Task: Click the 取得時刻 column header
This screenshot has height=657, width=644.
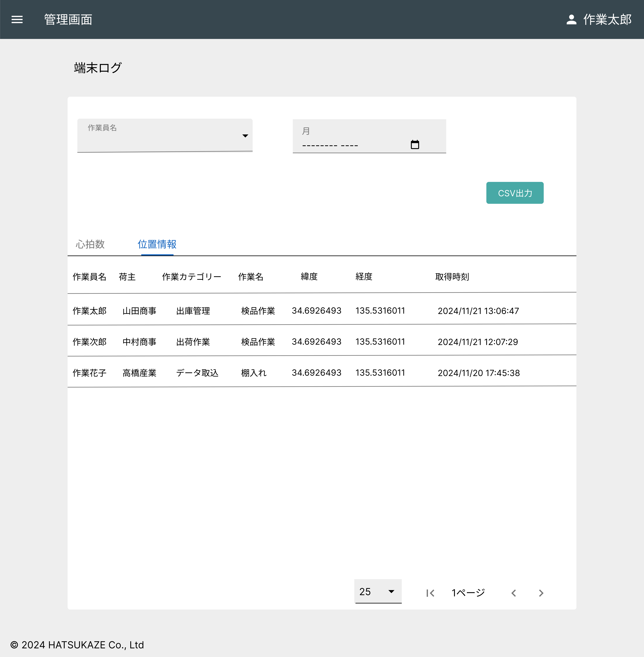Action: pyautogui.click(x=452, y=277)
